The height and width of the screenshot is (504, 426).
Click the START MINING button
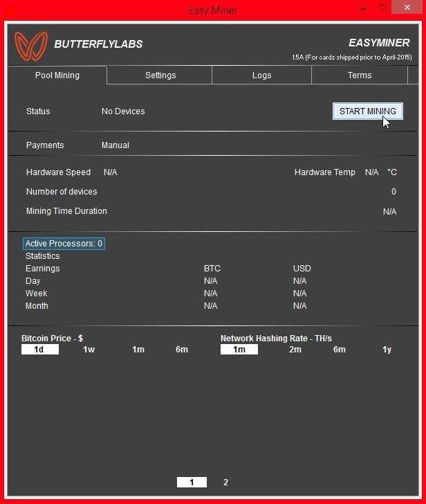point(368,111)
